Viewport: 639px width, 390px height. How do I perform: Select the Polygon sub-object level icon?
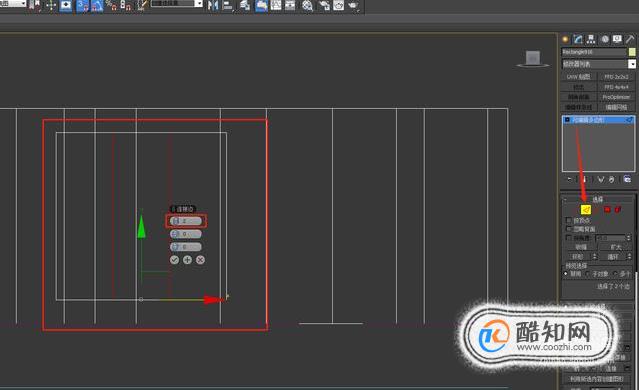click(607, 210)
